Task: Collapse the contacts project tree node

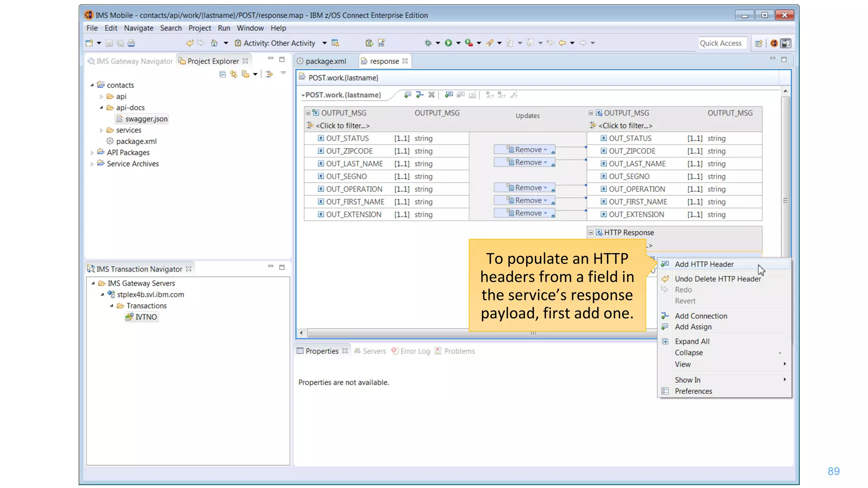Action: pos(92,85)
